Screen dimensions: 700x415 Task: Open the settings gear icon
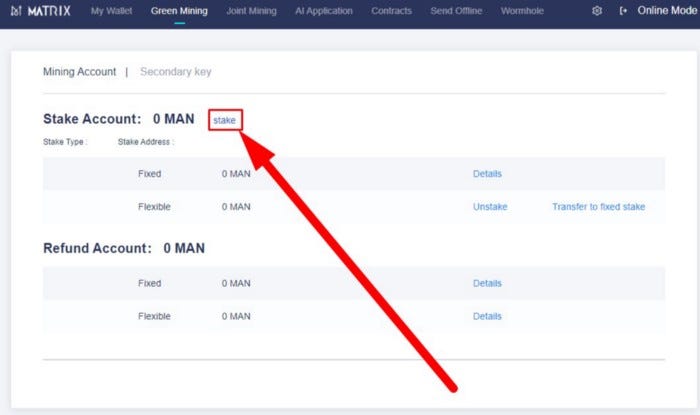(596, 11)
